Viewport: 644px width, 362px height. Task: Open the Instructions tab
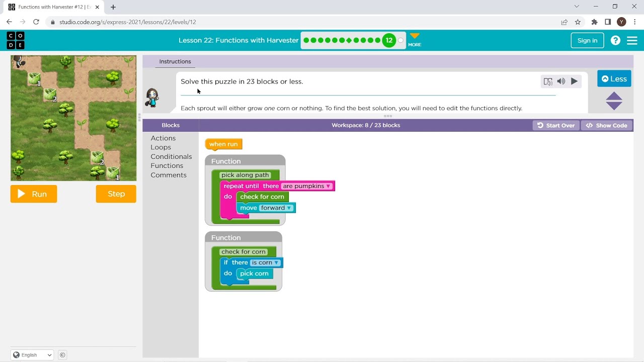pos(175,61)
